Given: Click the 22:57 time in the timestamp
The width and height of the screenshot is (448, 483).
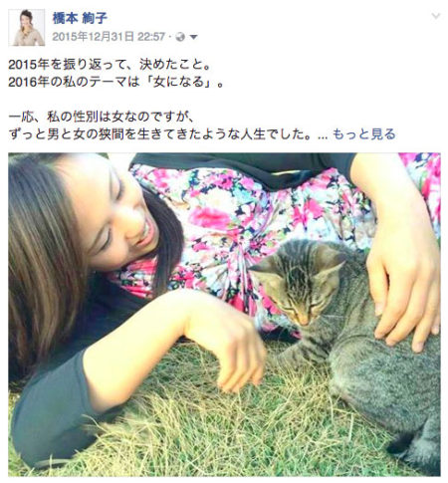Looking at the screenshot, I should tap(151, 37).
